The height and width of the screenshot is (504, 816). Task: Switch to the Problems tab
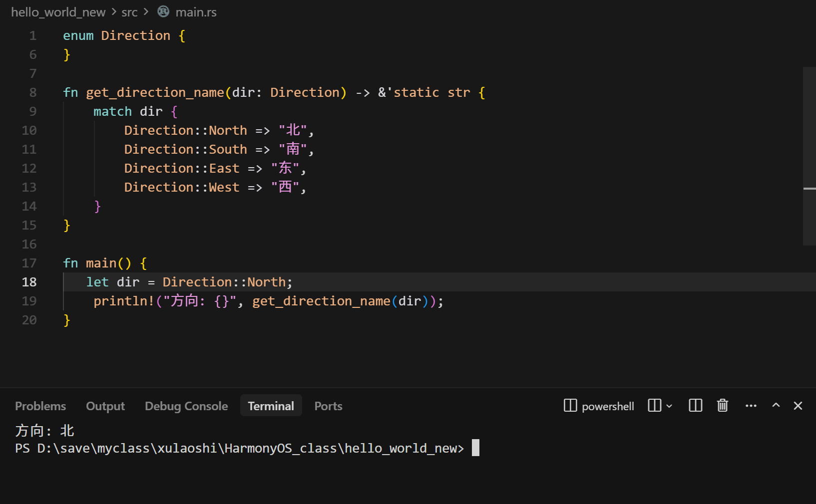(x=40, y=406)
